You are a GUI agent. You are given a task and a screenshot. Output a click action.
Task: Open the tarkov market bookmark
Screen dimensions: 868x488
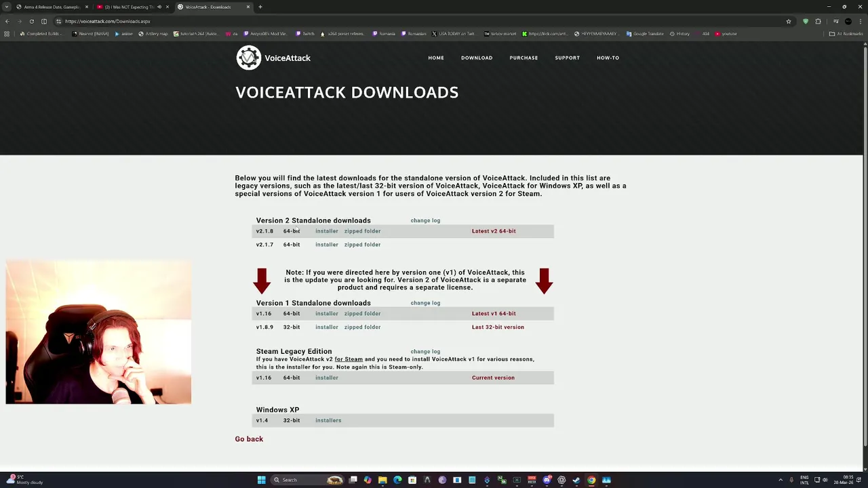coord(500,34)
